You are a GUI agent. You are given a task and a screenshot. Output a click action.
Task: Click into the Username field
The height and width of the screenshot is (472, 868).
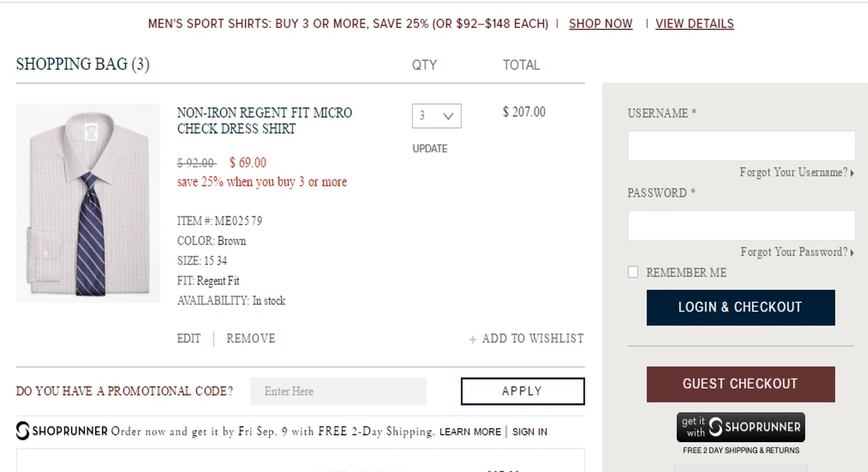(741, 146)
